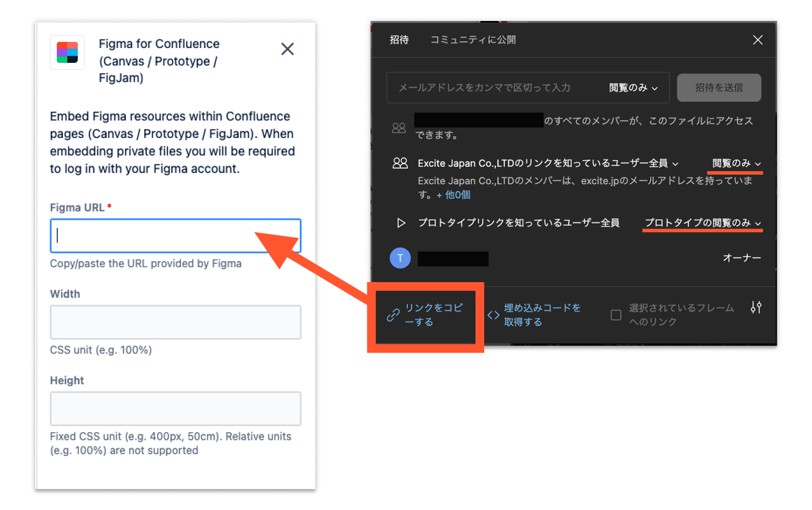Click the Excite Japan group people icon

[400, 163]
